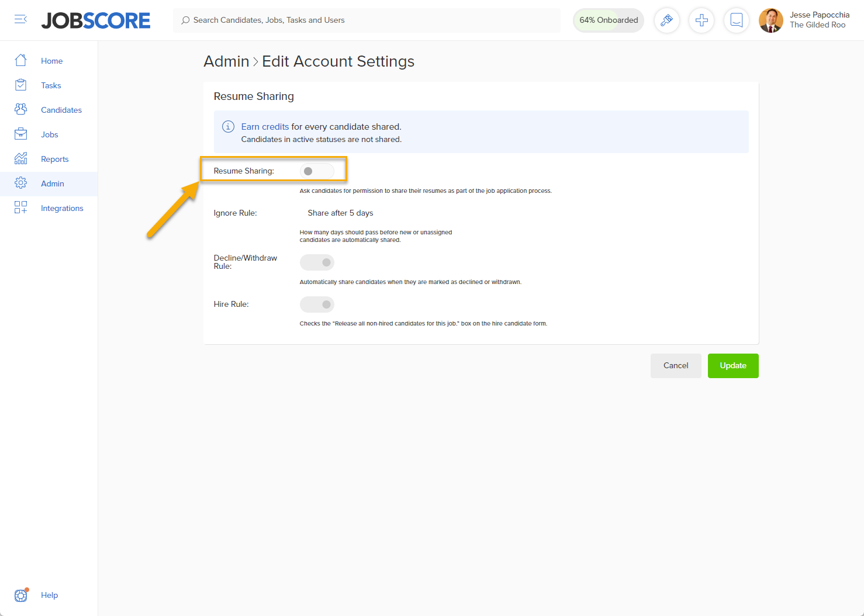This screenshot has width=864, height=616.
Task: Enable the Resume Sharing toggle
Action: click(x=317, y=171)
